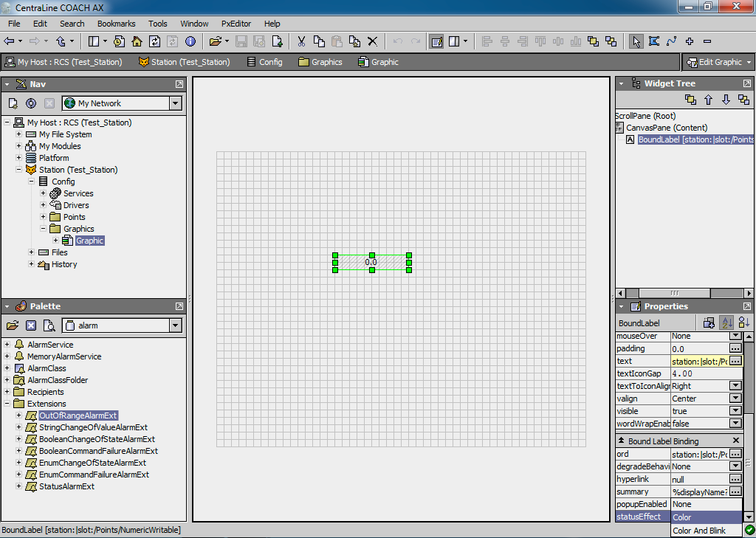Image resolution: width=756 pixels, height=538 pixels.
Task: Click the Widget Tree Move Down arrow
Action: pyautogui.click(x=726, y=100)
